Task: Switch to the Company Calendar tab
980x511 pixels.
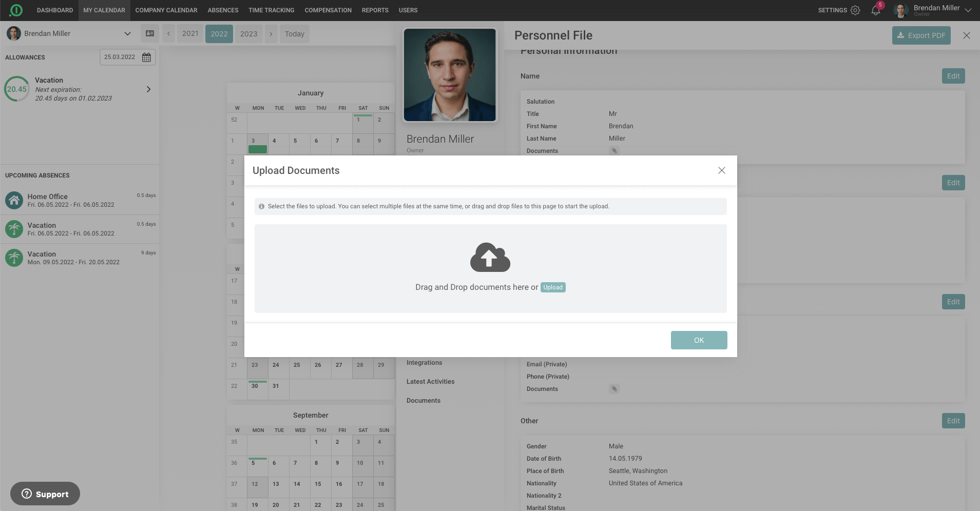Action: coord(166,10)
